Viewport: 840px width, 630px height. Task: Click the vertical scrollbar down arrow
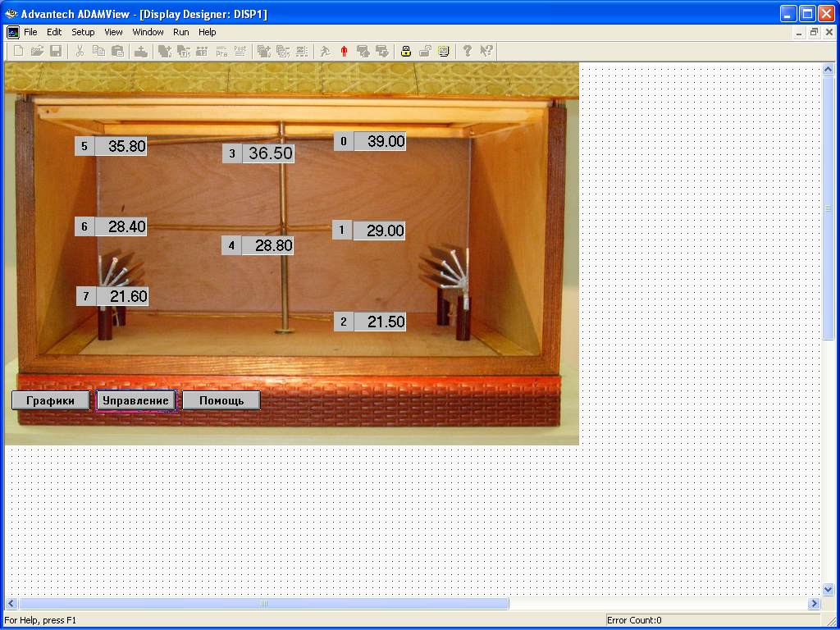click(828, 589)
